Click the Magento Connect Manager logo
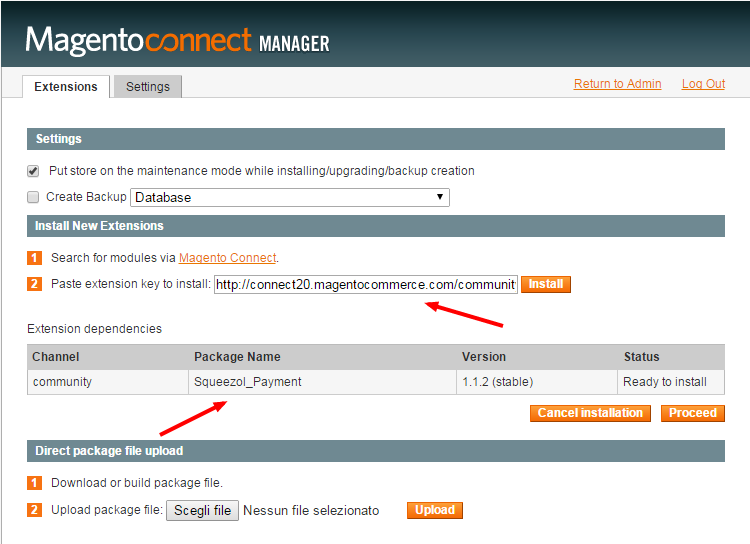750x544 pixels. [x=177, y=40]
